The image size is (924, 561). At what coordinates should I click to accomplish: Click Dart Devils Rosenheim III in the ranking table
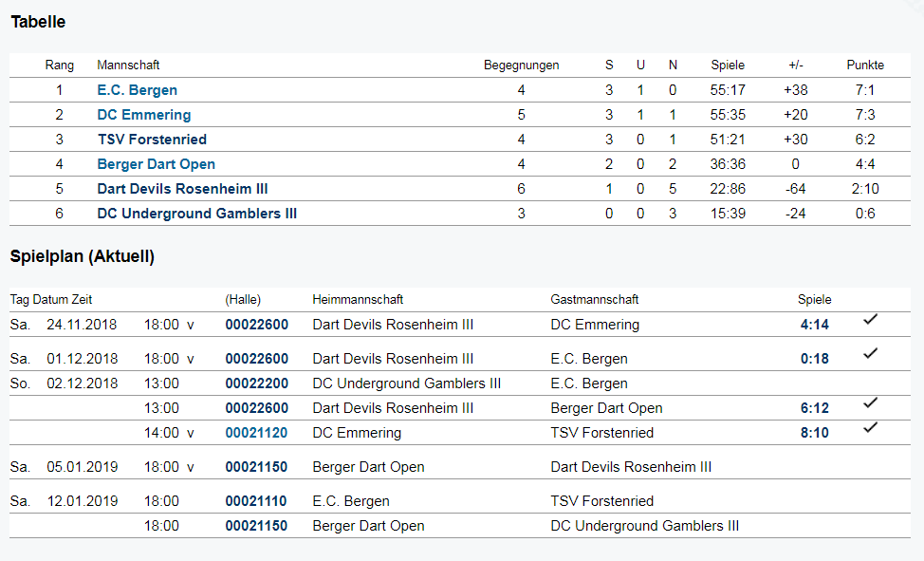click(x=182, y=189)
